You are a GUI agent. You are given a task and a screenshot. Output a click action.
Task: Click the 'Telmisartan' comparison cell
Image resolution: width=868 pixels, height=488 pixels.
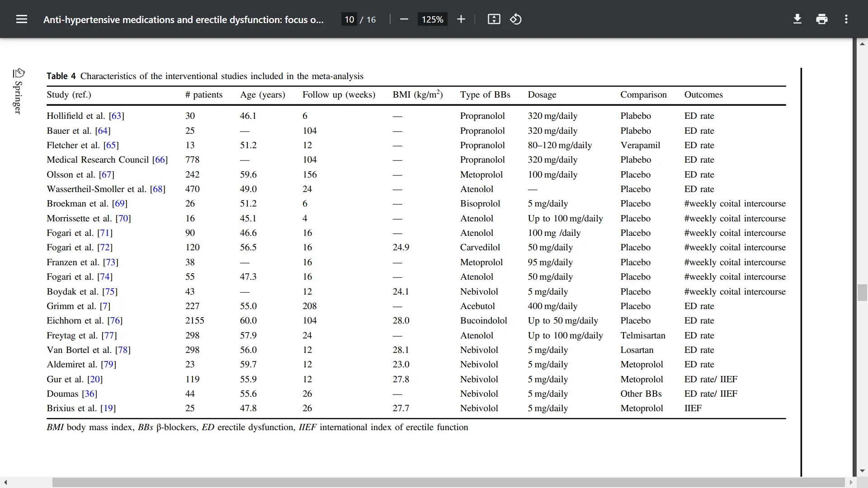pos(643,335)
